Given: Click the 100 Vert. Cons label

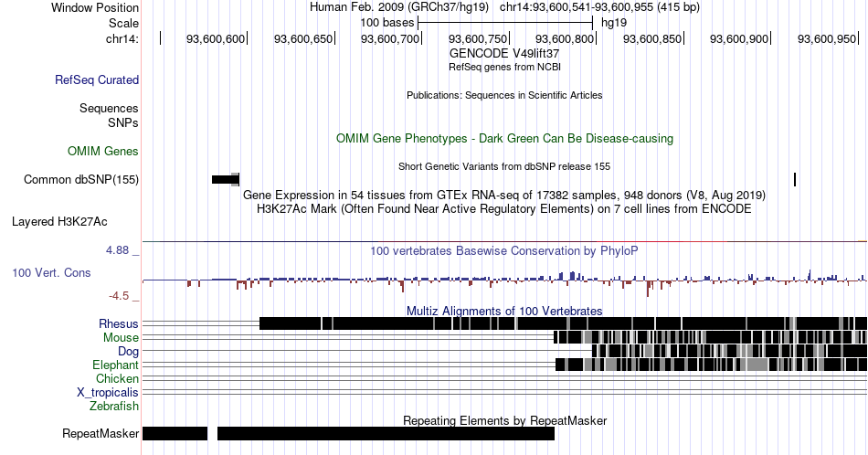Looking at the screenshot, I should (51, 272).
